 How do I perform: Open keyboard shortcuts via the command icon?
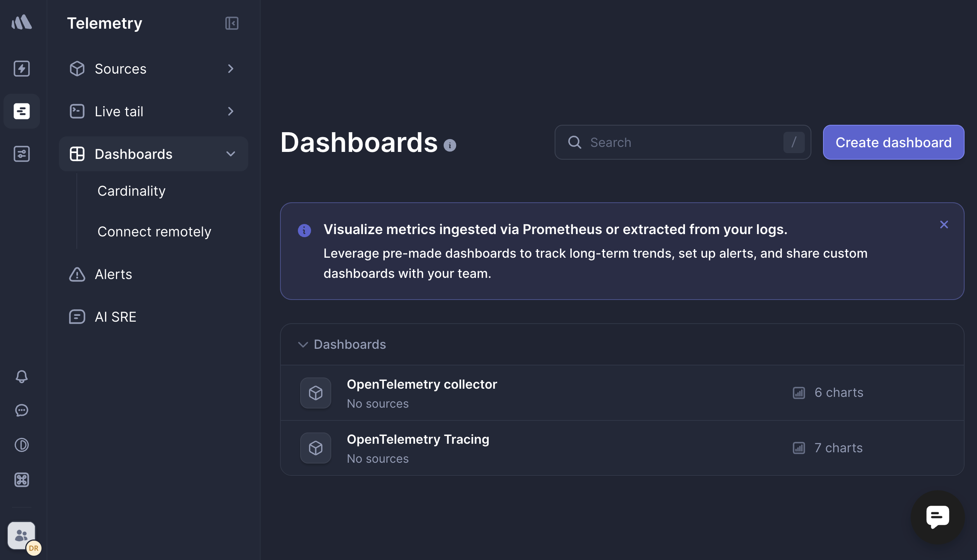22,480
